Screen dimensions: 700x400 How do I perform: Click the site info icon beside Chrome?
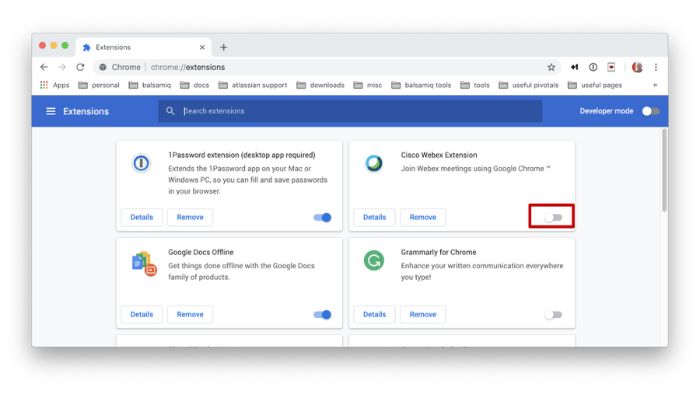pyautogui.click(x=103, y=67)
